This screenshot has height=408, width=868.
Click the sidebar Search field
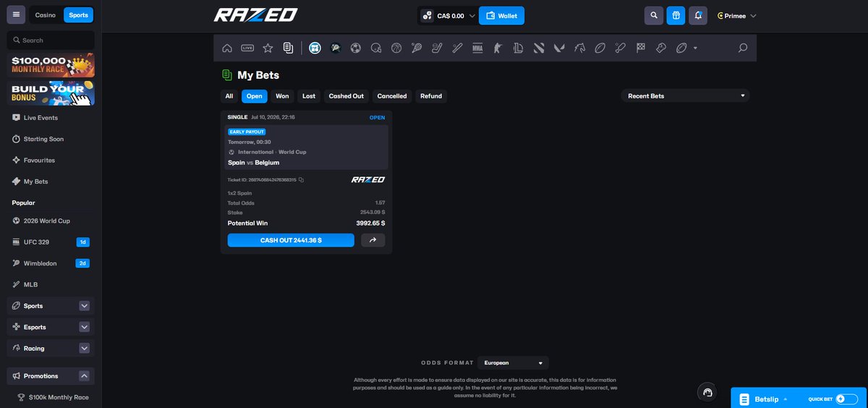click(x=51, y=41)
